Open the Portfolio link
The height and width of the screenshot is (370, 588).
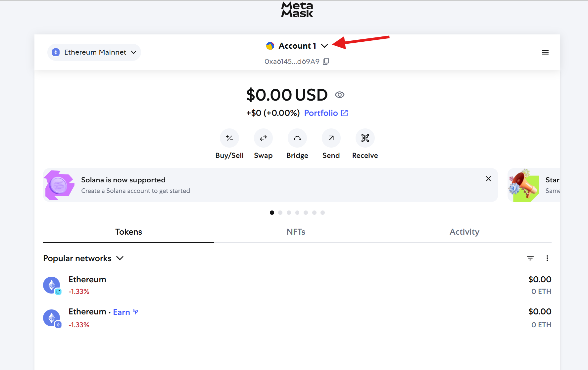326,113
